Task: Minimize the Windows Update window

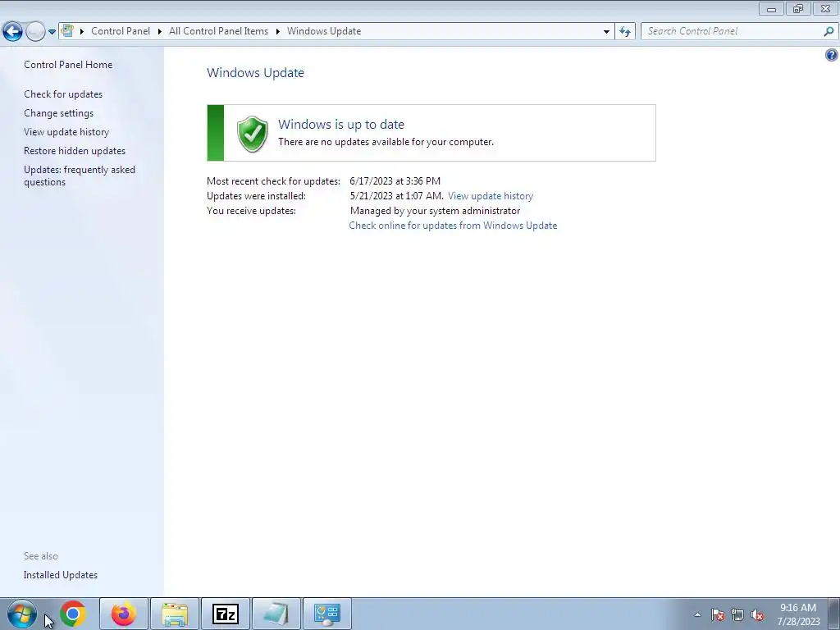Action: [771, 8]
